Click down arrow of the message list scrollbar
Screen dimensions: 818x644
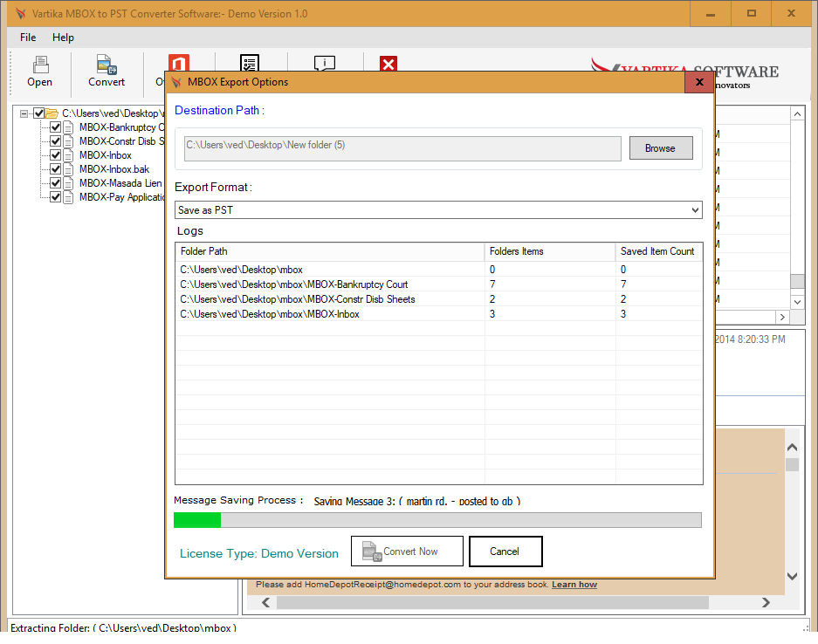(x=797, y=302)
